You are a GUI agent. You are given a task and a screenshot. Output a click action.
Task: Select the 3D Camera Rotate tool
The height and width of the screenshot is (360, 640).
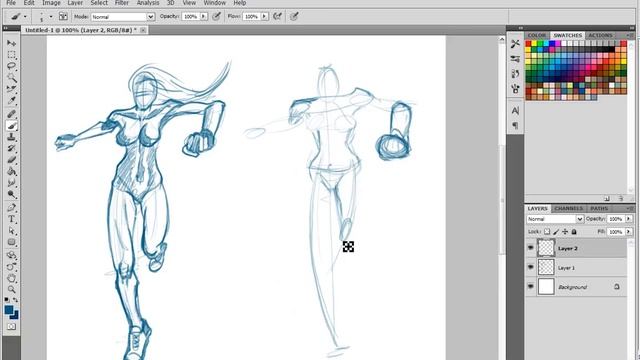pos(11,267)
